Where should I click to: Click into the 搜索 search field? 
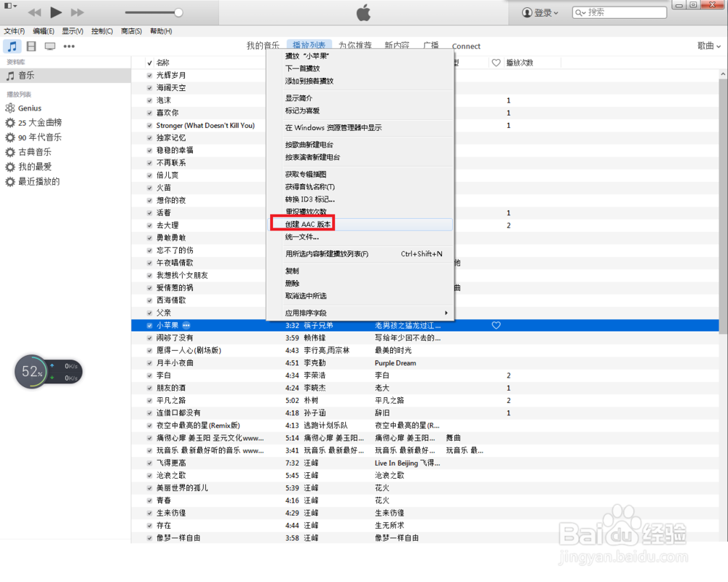(x=620, y=12)
